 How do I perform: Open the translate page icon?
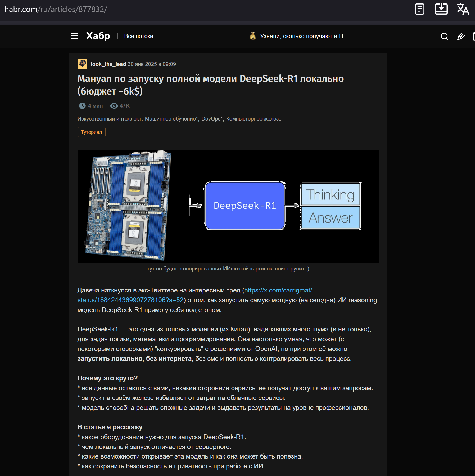463,9
